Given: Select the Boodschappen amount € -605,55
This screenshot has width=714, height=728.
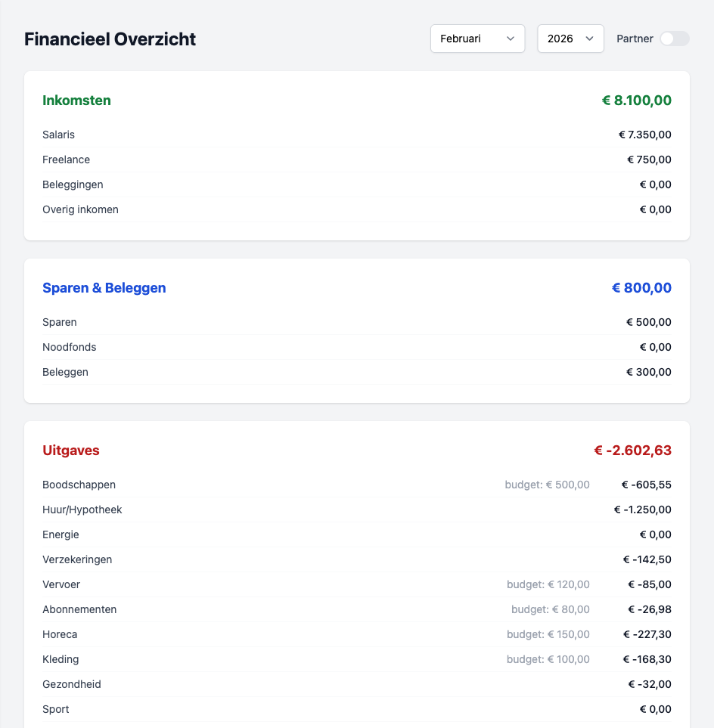Looking at the screenshot, I should coord(647,485).
